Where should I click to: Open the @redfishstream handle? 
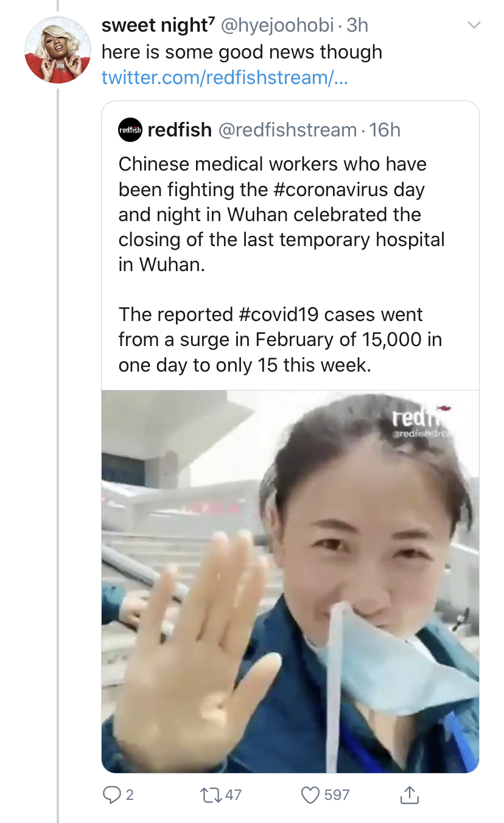click(x=287, y=130)
